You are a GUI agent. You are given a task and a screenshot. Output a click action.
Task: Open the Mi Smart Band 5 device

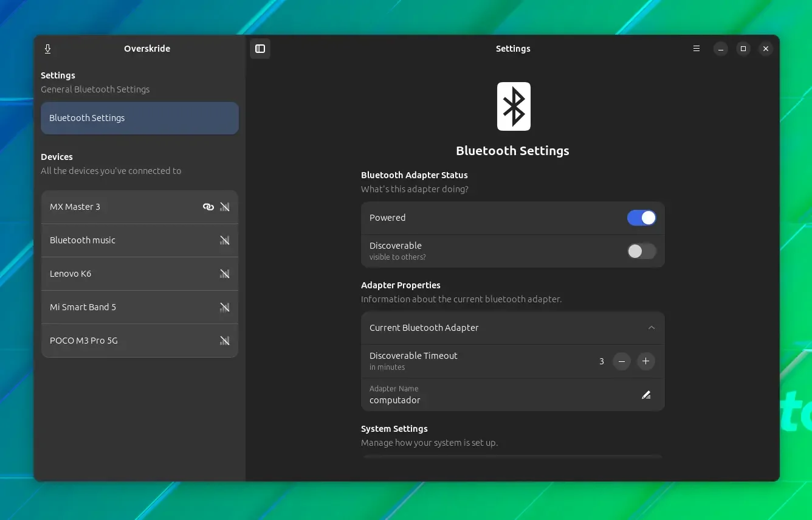140,307
